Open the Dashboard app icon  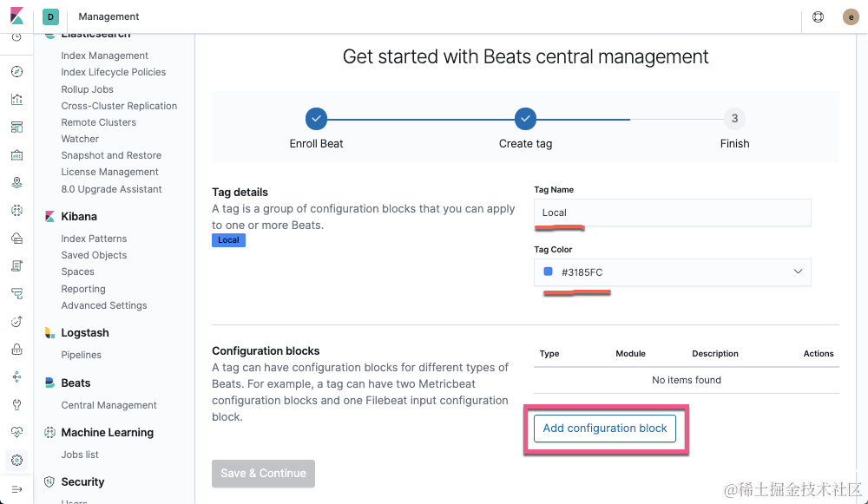pyautogui.click(x=16, y=128)
